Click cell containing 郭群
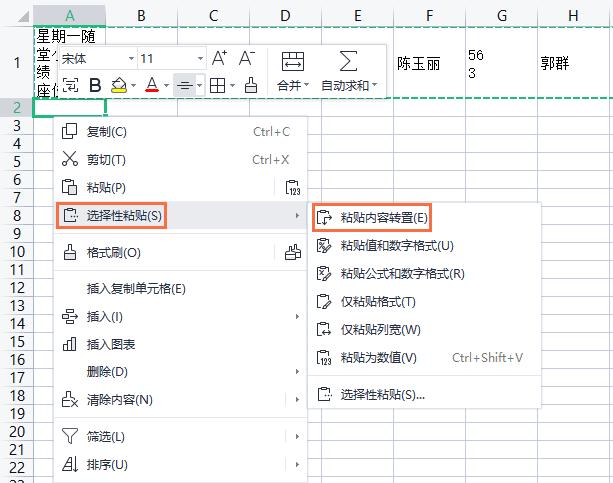 573,63
